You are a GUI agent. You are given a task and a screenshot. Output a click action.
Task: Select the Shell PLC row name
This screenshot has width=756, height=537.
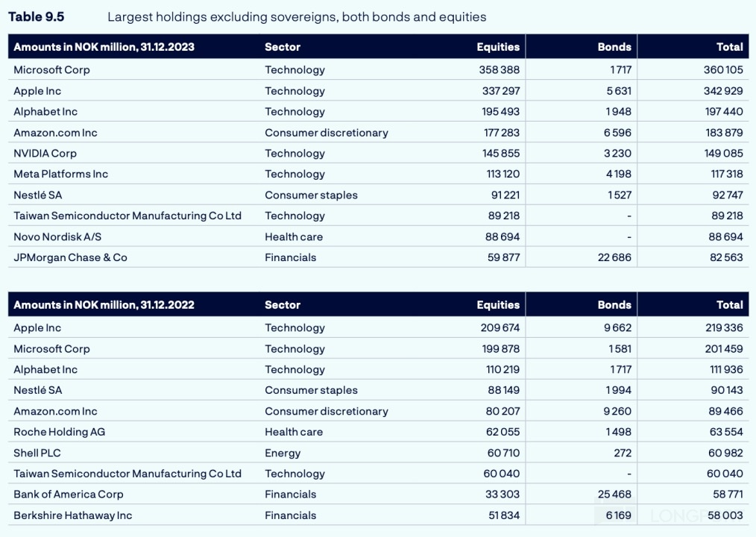pos(37,453)
